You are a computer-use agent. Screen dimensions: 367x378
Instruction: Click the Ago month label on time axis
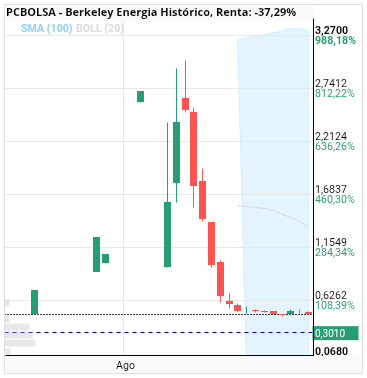[125, 365]
